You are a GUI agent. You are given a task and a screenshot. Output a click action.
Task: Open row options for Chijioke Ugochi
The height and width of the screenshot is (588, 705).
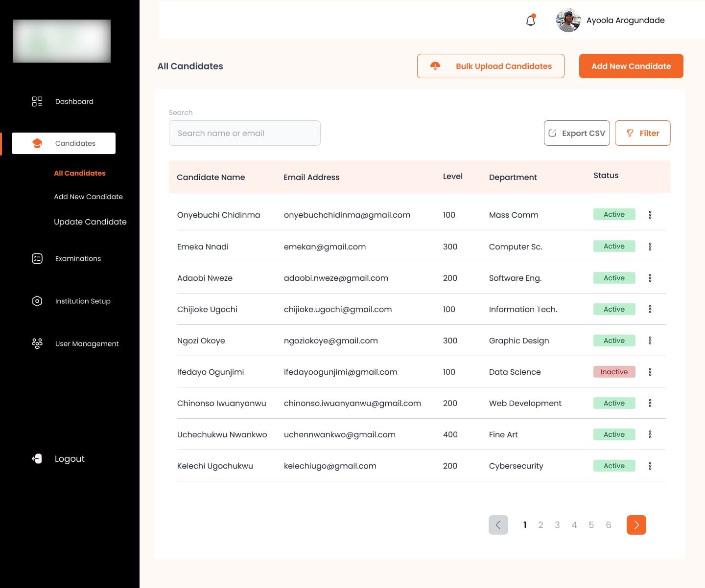tap(650, 309)
